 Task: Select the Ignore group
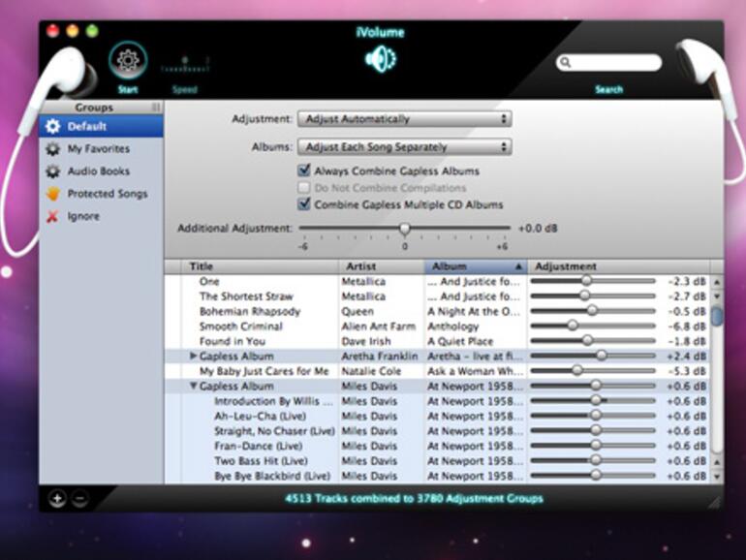pyautogui.click(x=82, y=216)
